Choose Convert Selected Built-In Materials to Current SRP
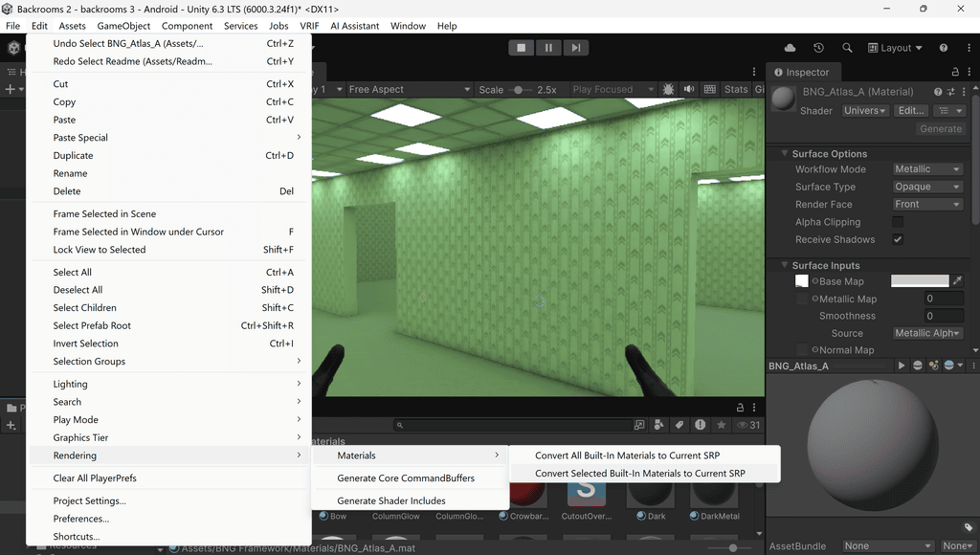The image size is (980, 555). pyautogui.click(x=644, y=473)
